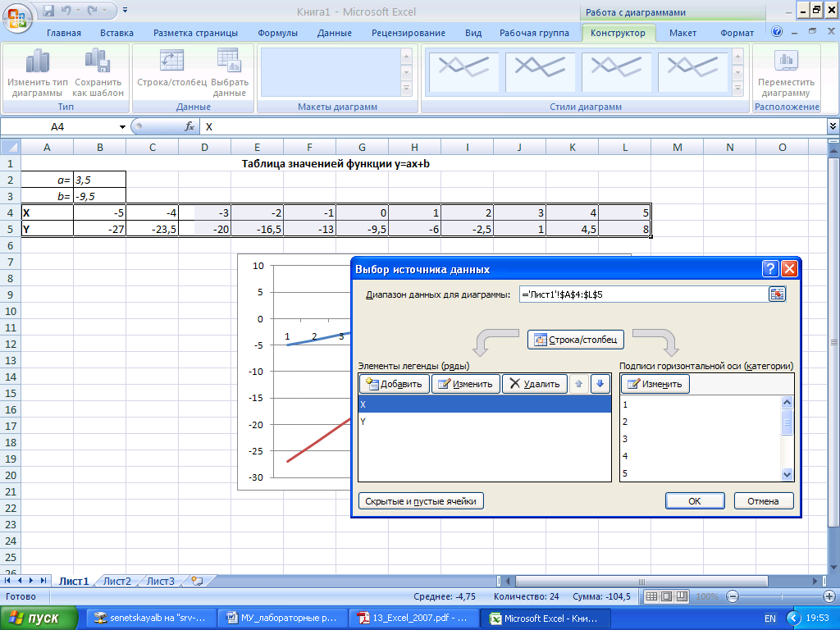840x630 pixels.
Task: Undo last action in Quick Access toolbar
Action: coord(66,10)
